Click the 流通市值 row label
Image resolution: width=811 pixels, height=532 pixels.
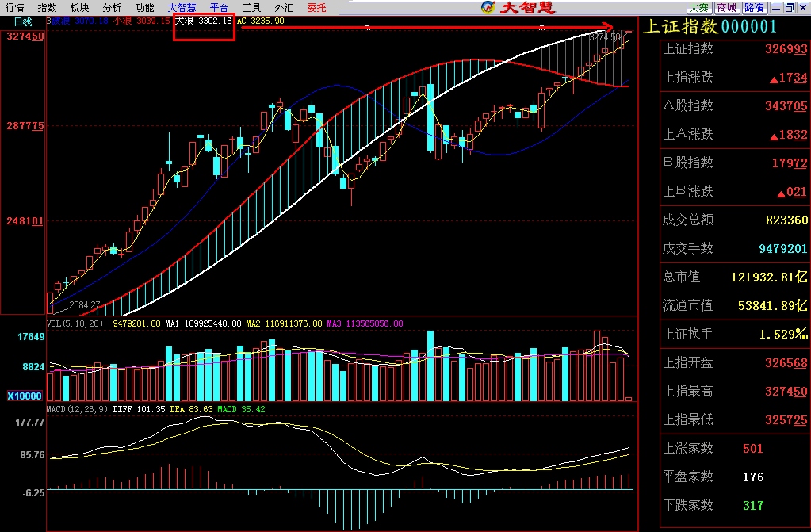(x=688, y=305)
